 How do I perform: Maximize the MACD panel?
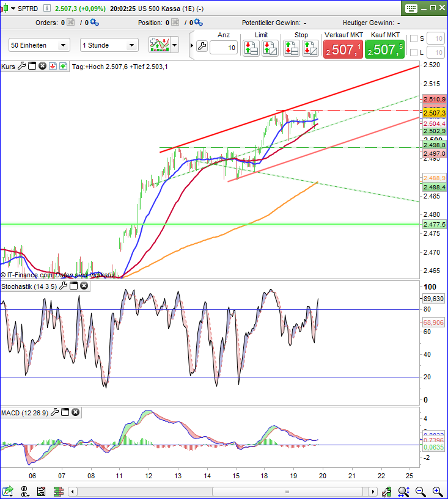coord(65,412)
